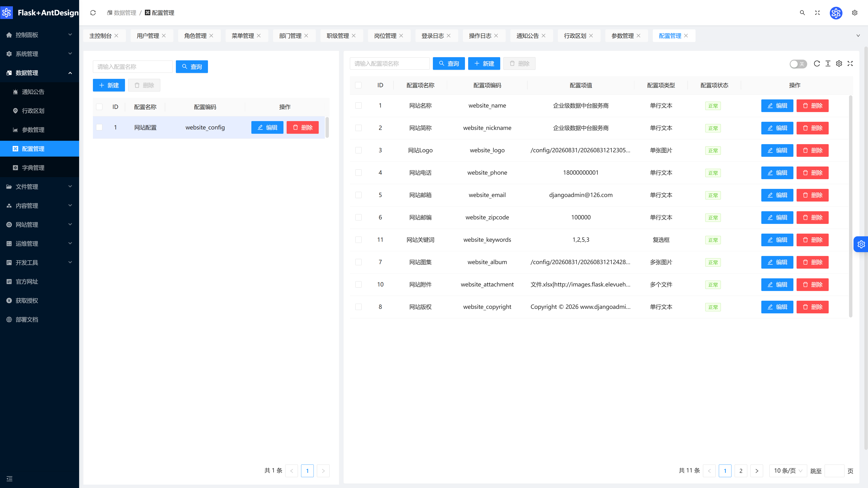The width and height of the screenshot is (868, 488).
Task: Toggle the switch above config items table
Action: tap(798, 64)
